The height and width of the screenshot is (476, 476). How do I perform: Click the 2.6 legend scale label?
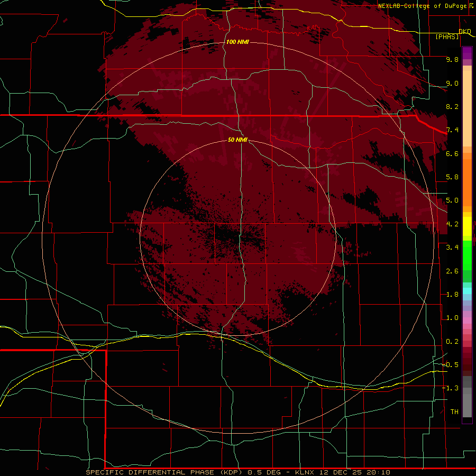[x=452, y=271]
